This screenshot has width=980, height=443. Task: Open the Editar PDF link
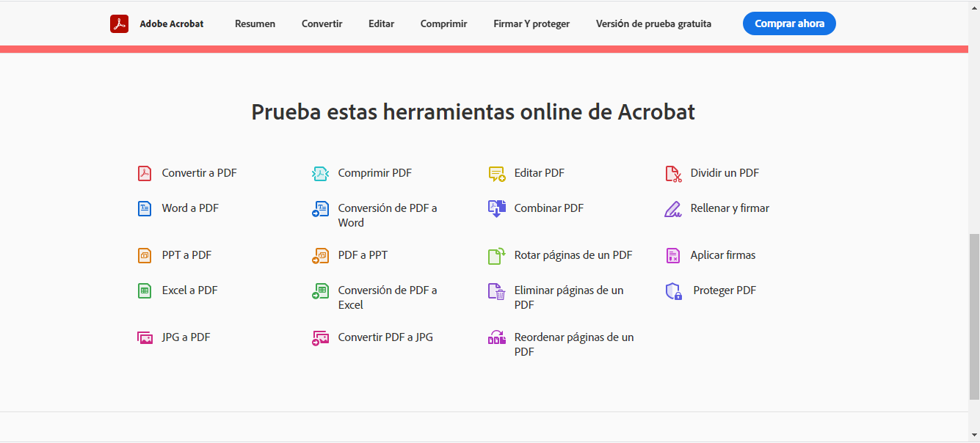click(x=540, y=173)
